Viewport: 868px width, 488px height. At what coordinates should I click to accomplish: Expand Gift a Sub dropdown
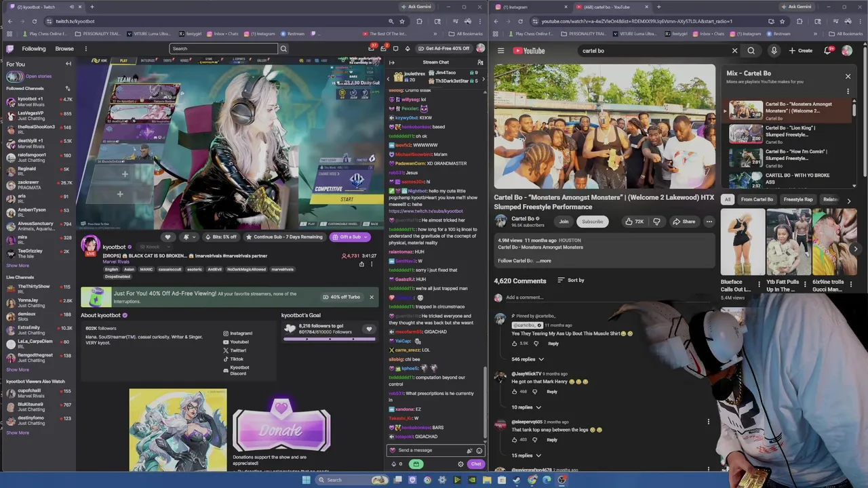pyautogui.click(x=366, y=237)
